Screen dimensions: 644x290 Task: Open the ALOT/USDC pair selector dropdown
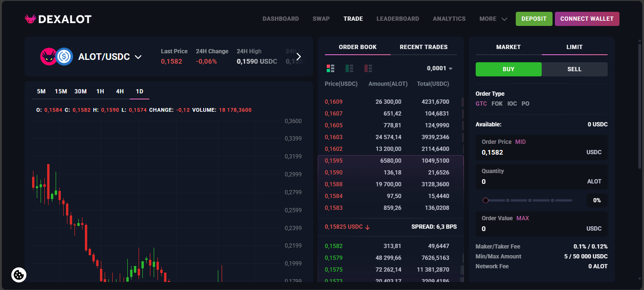pos(138,57)
